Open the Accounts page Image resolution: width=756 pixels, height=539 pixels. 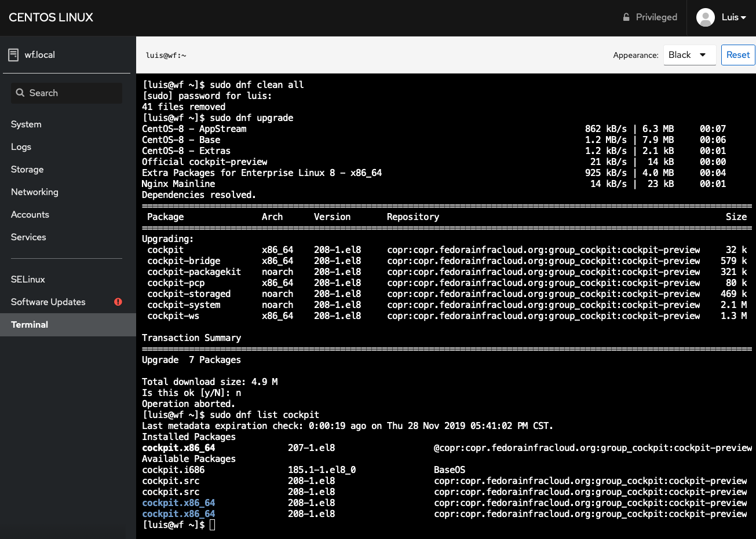pos(30,214)
